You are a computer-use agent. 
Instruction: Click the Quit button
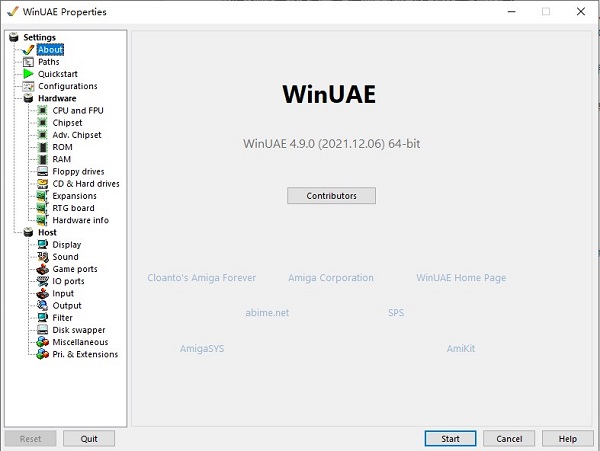click(x=89, y=439)
